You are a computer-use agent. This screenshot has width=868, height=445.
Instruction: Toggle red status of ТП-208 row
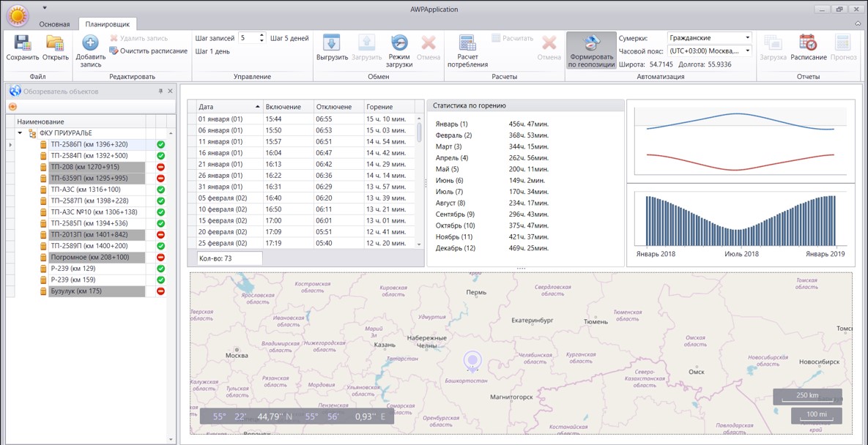(x=161, y=167)
